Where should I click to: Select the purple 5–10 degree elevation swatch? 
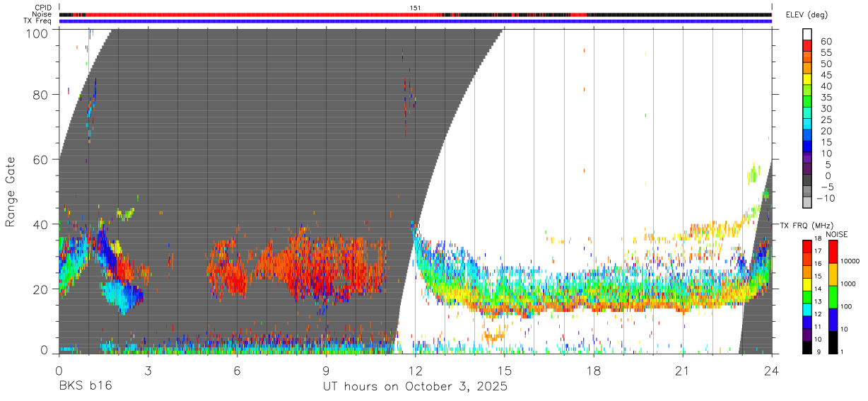pos(807,158)
